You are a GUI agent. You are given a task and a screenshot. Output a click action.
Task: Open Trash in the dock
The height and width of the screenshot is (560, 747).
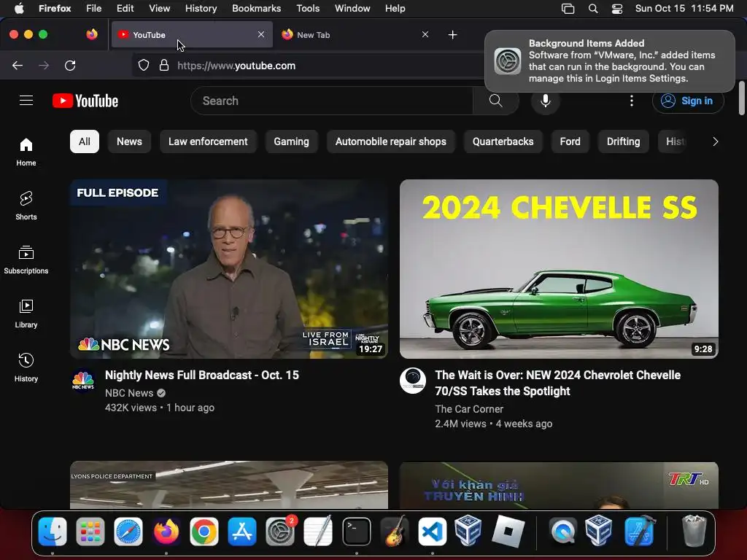pyautogui.click(x=694, y=532)
